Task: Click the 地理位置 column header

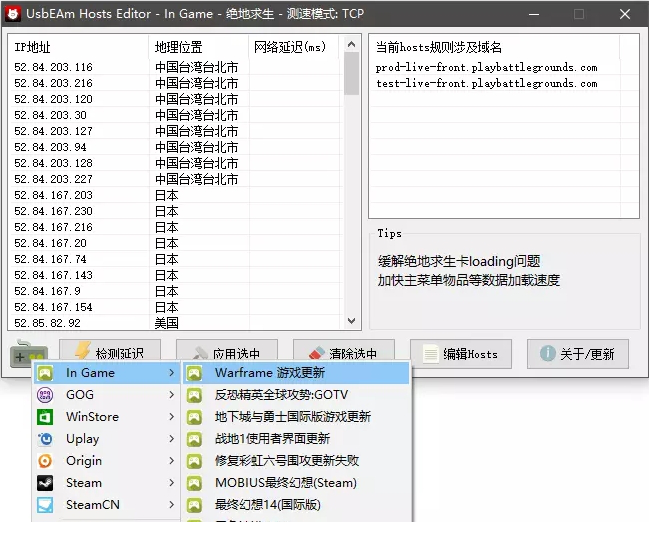Action: [199, 47]
